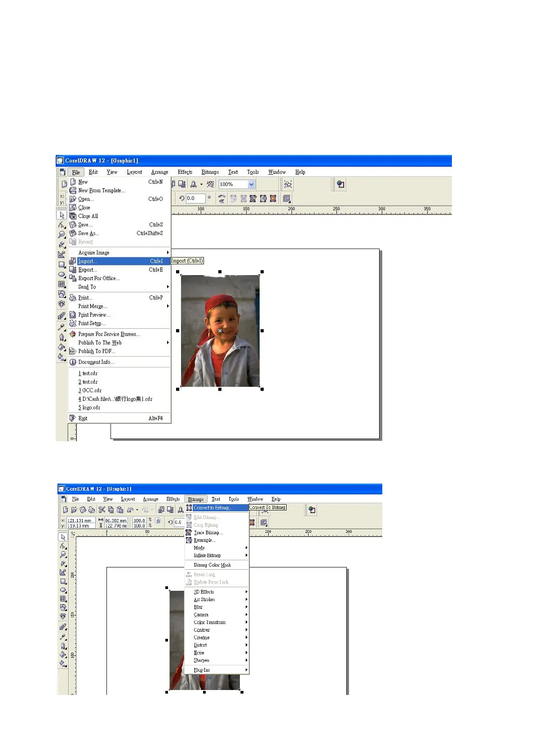Click Save disk icon in bottom window toolbar
The image size is (535, 756).
[83, 510]
